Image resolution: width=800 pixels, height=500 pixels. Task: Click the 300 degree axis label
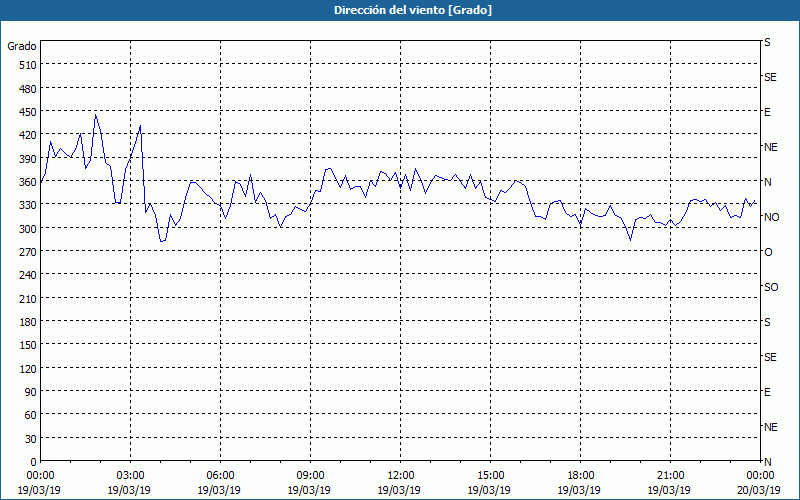pyautogui.click(x=28, y=229)
